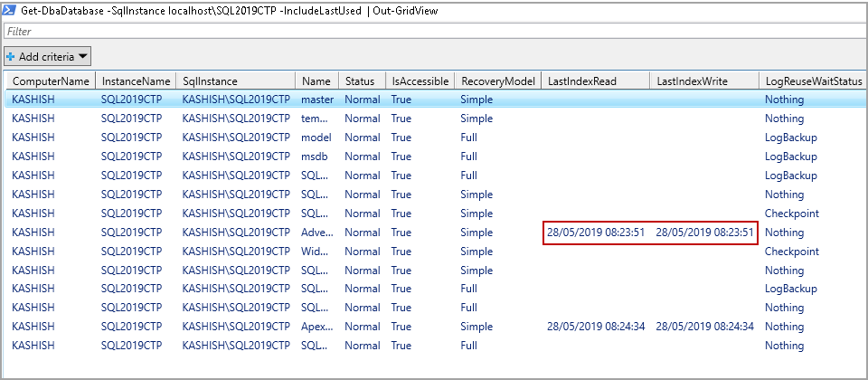Sort by IsAccessible column header
The width and height of the screenshot is (868, 380).
click(x=420, y=81)
